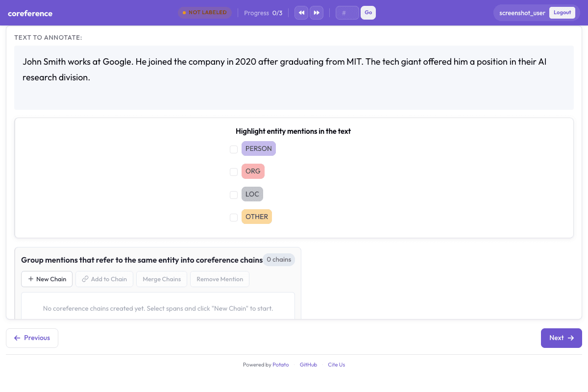This screenshot has width=588, height=392.
Task: Check the LOC label checkbox
Action: coord(234,195)
